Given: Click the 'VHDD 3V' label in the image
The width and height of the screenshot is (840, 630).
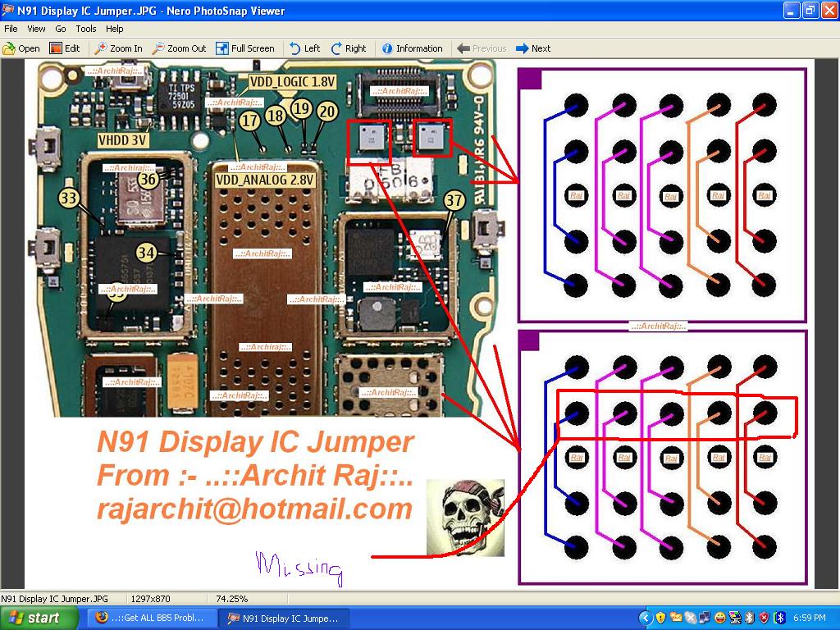Looking at the screenshot, I should (123, 140).
